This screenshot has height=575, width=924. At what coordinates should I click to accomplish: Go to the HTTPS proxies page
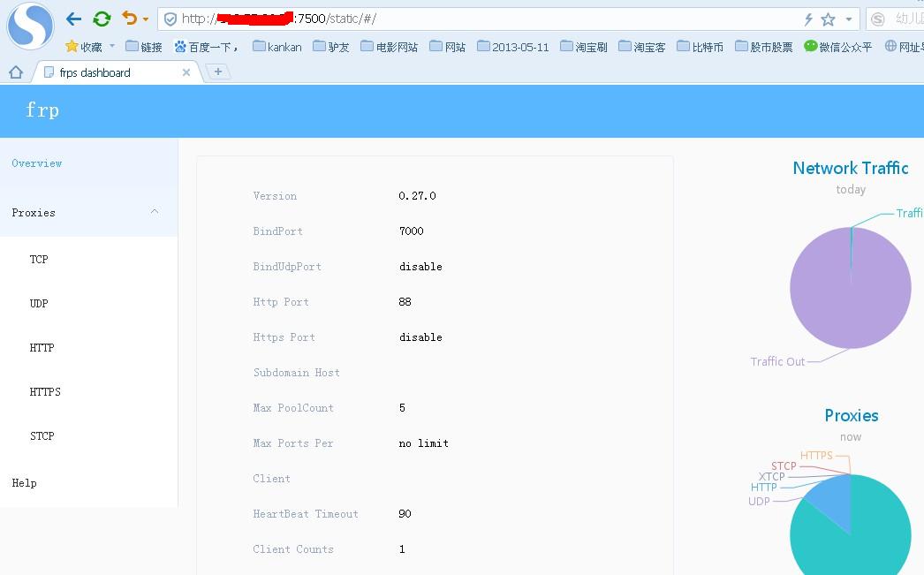click(45, 392)
